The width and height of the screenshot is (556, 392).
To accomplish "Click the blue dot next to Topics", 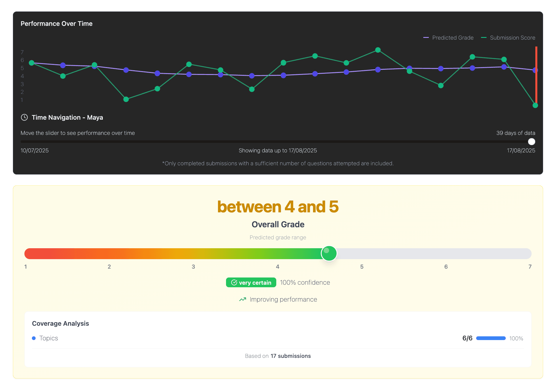I will tap(34, 338).
